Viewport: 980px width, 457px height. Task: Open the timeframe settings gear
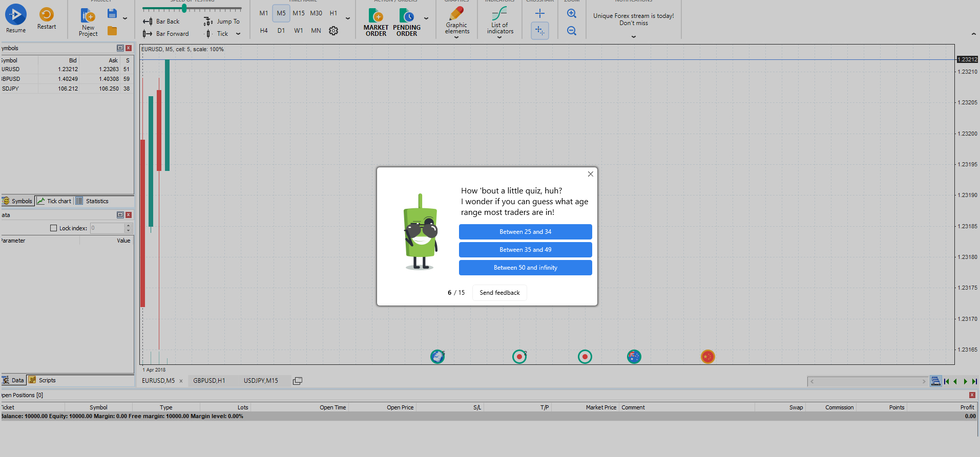click(x=333, y=31)
